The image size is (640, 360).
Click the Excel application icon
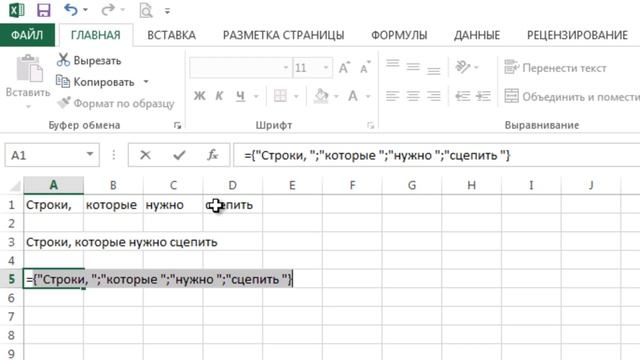point(17,10)
